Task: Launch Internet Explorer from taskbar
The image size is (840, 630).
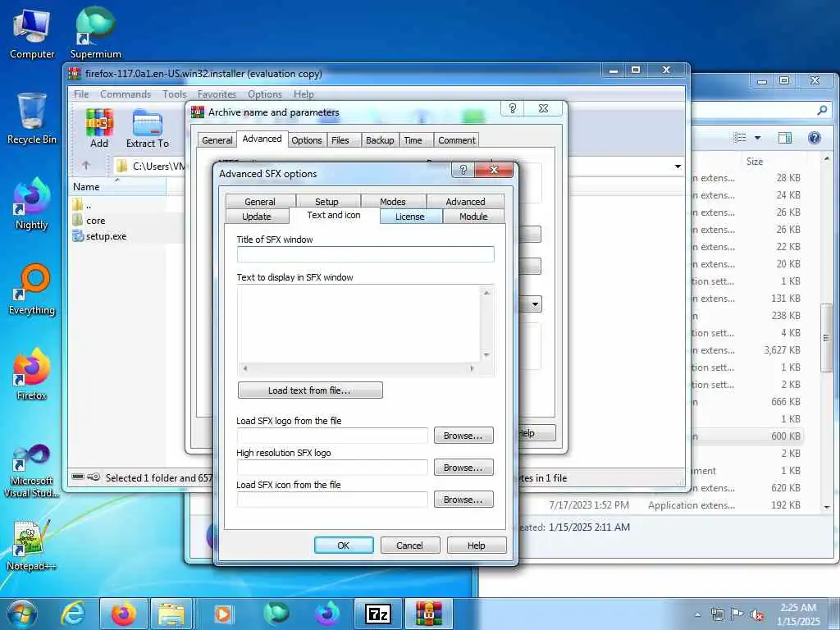Action: [73, 614]
